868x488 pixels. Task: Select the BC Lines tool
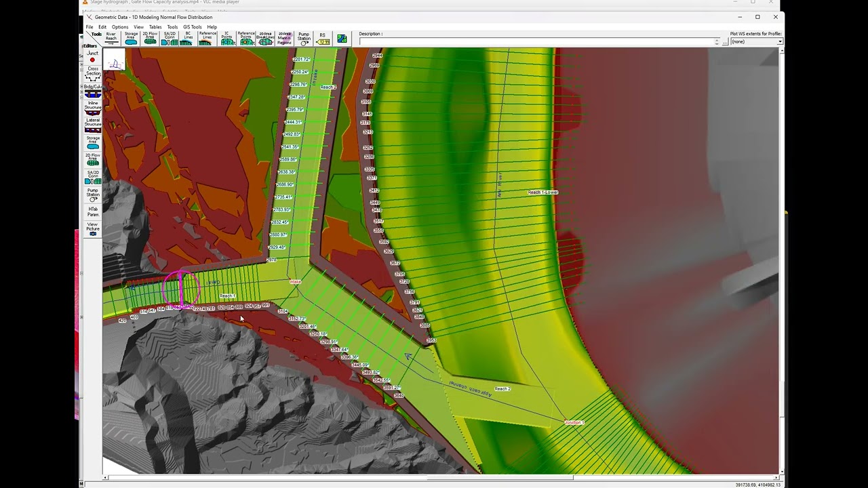188,38
